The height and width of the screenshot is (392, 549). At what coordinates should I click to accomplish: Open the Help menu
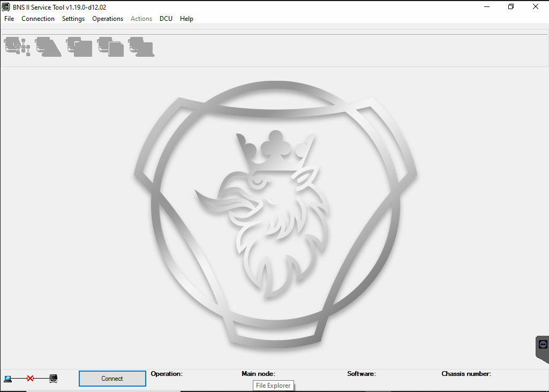tap(186, 19)
